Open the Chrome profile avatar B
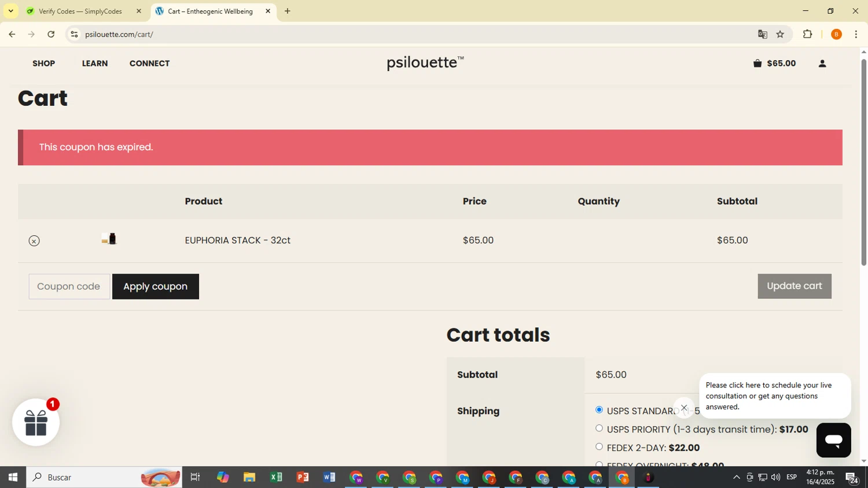The image size is (868, 488). (x=836, y=34)
